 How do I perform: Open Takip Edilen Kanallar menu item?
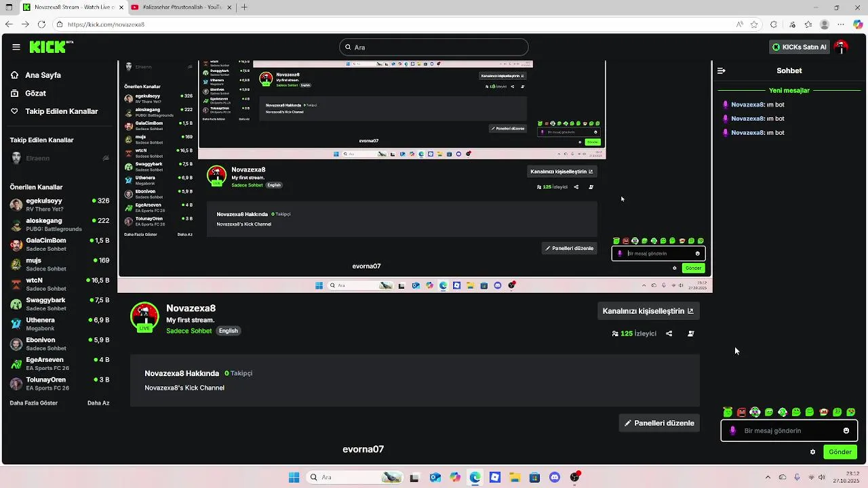62,111
